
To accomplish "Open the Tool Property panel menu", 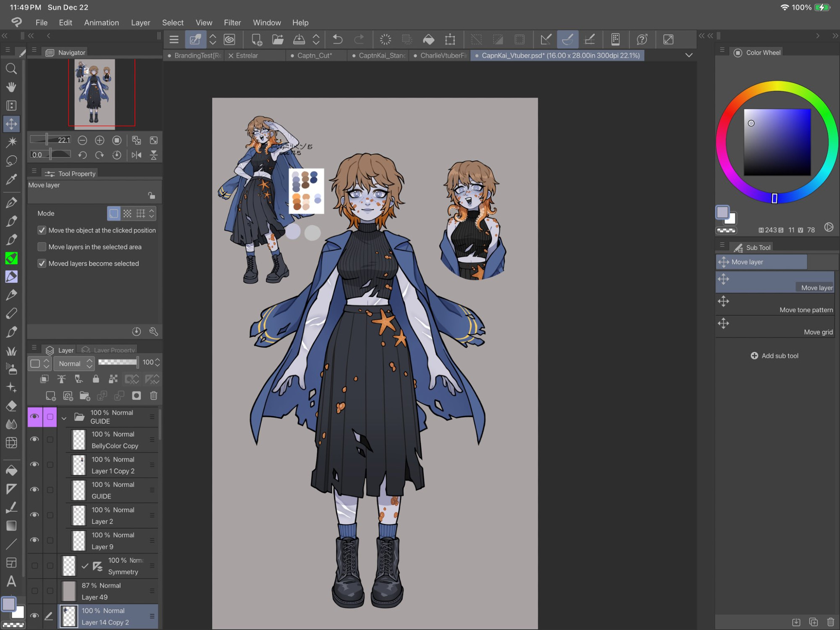I will [34, 171].
